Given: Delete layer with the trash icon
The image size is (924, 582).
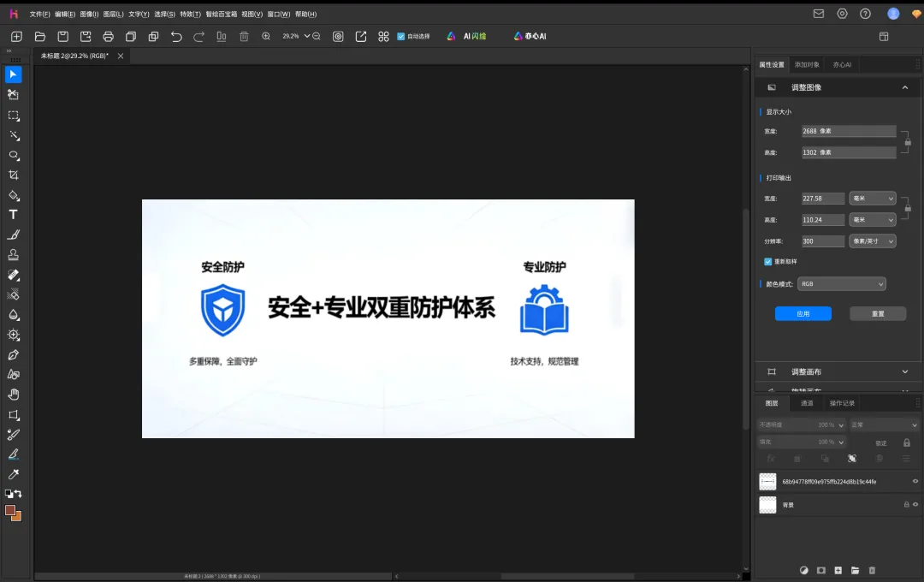Looking at the screenshot, I should pyautogui.click(x=872, y=570).
